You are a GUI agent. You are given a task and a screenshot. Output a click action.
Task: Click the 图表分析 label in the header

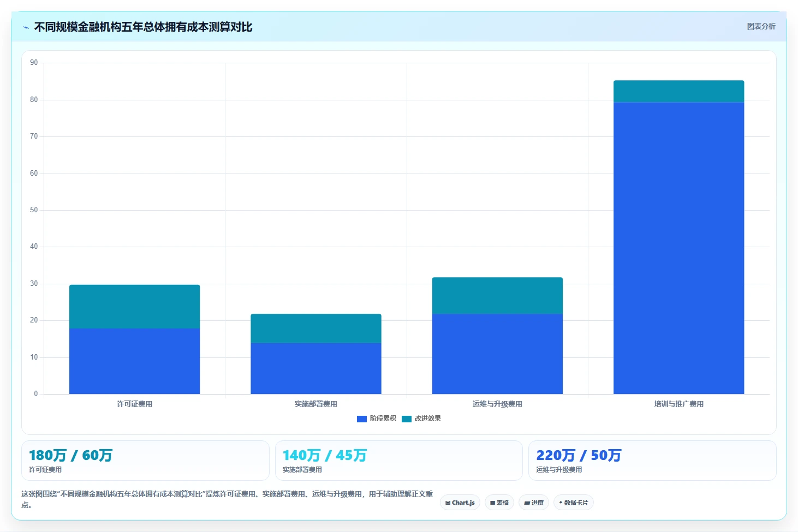[761, 26]
